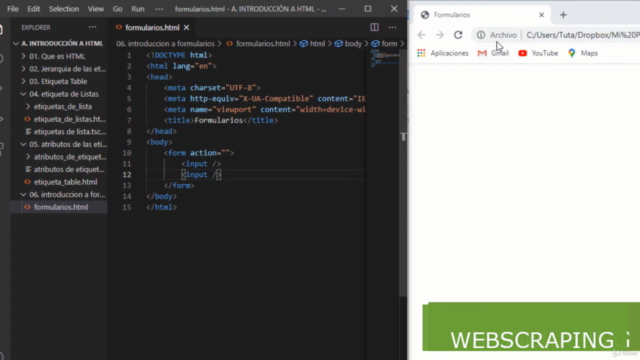The image size is (640, 360).
Task: Open the Gmail bookmark
Action: 493,53
